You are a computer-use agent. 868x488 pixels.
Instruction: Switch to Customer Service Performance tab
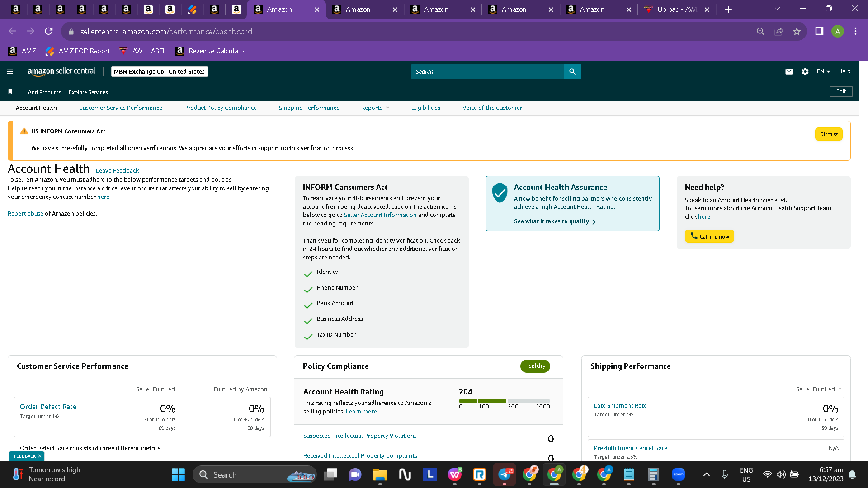[120, 108]
